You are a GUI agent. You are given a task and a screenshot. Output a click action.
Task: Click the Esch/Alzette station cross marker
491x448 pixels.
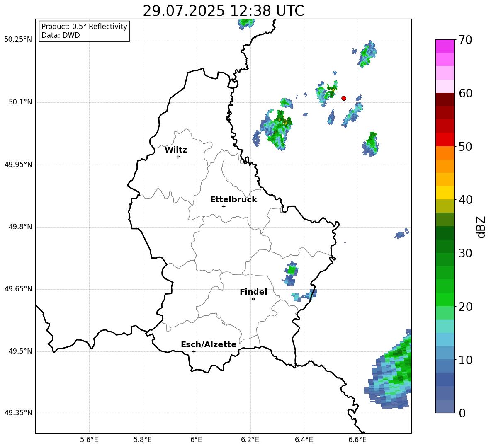[194, 351]
